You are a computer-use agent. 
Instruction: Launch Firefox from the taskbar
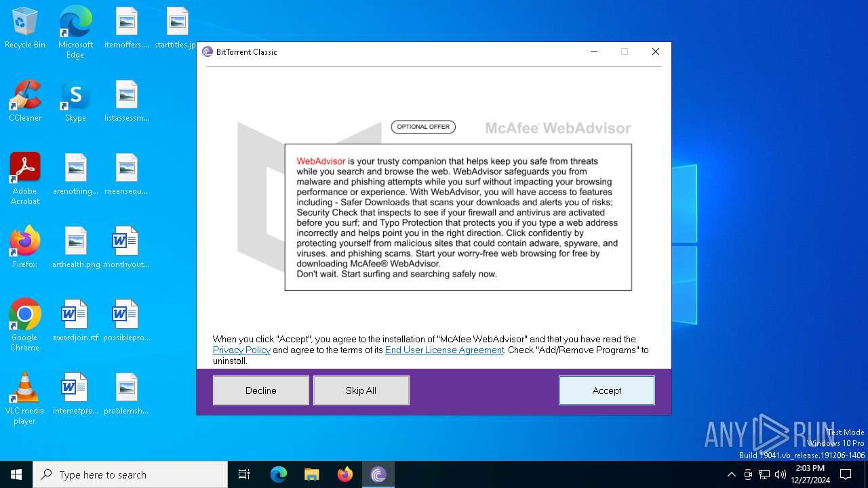pos(345,474)
